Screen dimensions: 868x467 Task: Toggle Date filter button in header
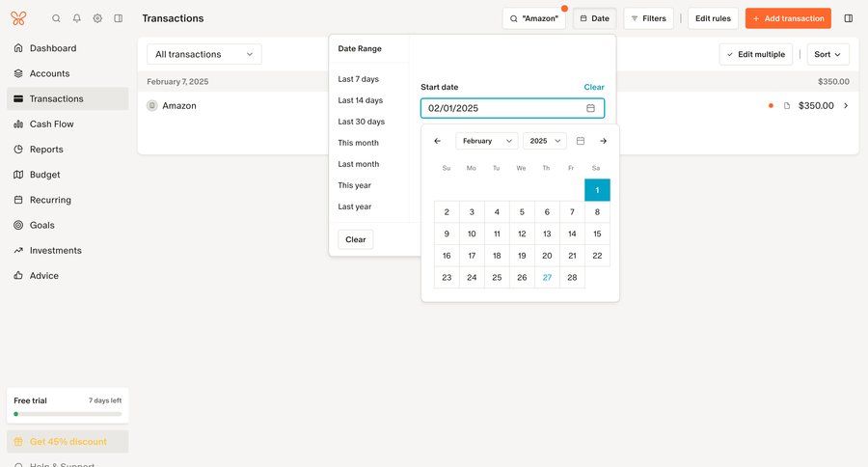[x=594, y=18]
